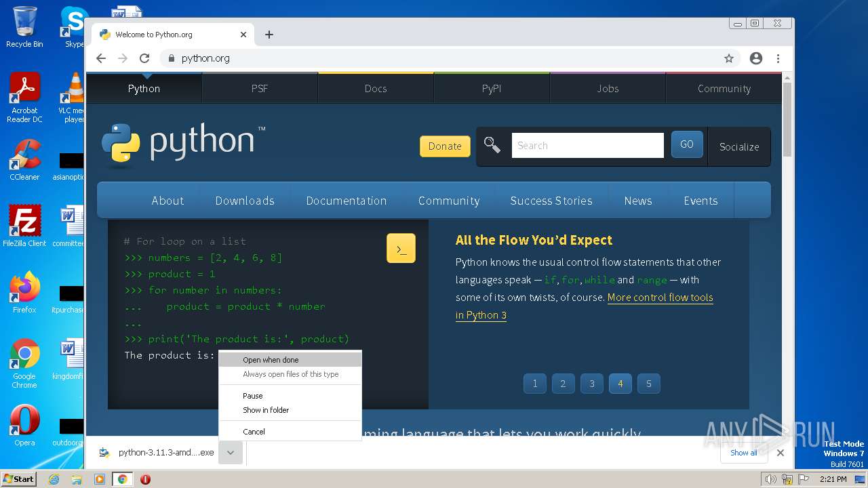Click Always open files of this type

tap(290, 374)
